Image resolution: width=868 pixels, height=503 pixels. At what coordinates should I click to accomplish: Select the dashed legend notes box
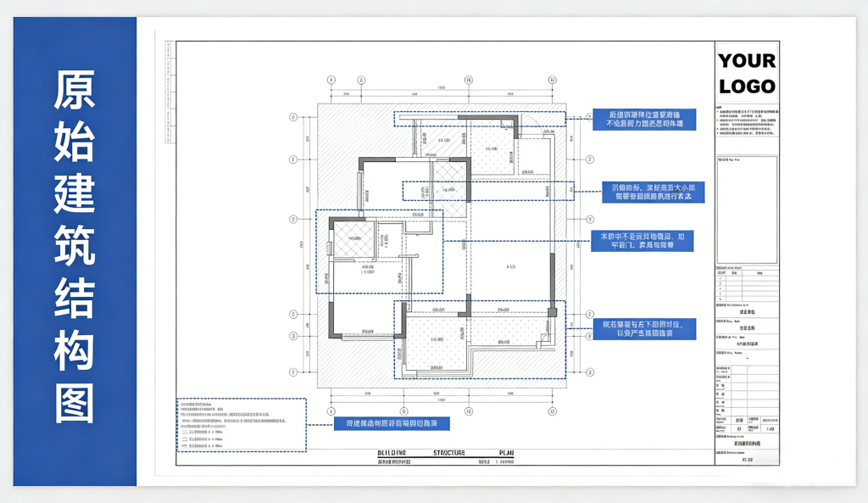242,424
